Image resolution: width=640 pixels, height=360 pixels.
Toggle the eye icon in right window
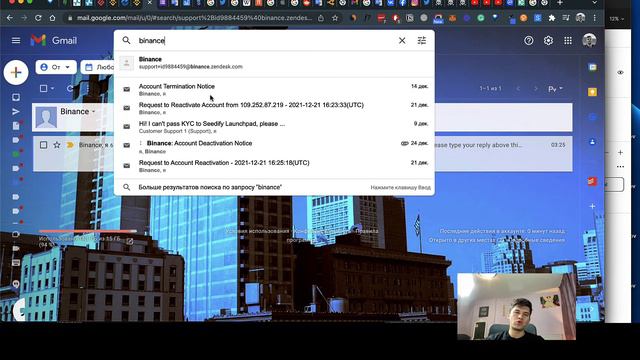point(620,72)
